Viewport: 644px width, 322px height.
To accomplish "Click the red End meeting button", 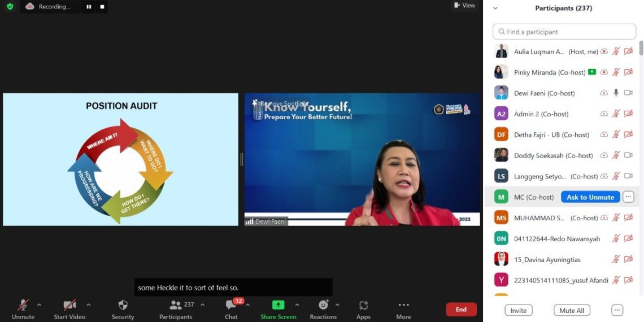I will click(x=461, y=309).
